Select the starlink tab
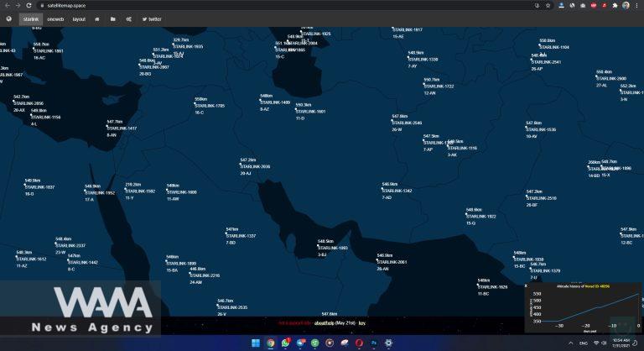This screenshot has height=351, width=644. (31, 19)
